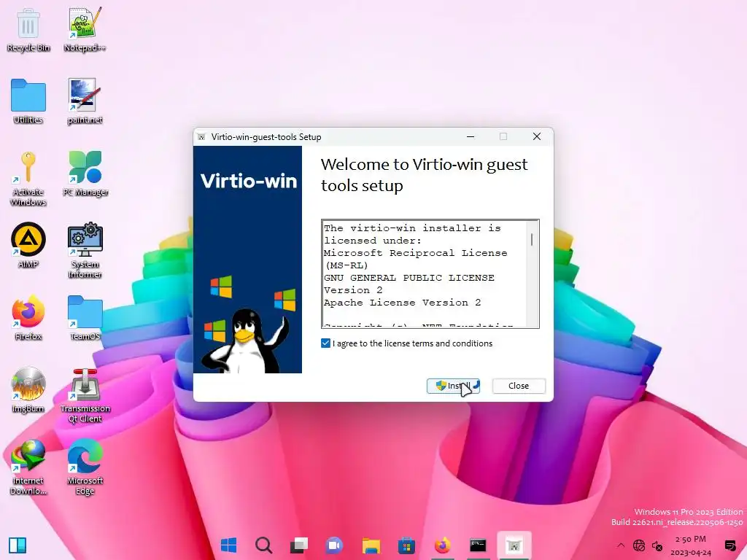Viewport: 747px width, 560px height.
Task: Switch to Firefox on the taskbar
Action: [x=442, y=545]
